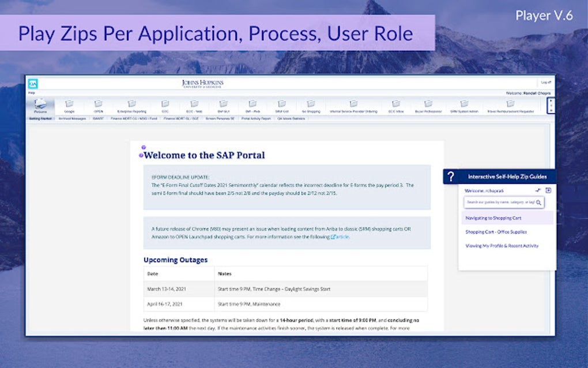The width and height of the screenshot is (588, 368).
Task: Select the Personas printer icon in the toolbar
Action: 39,104
